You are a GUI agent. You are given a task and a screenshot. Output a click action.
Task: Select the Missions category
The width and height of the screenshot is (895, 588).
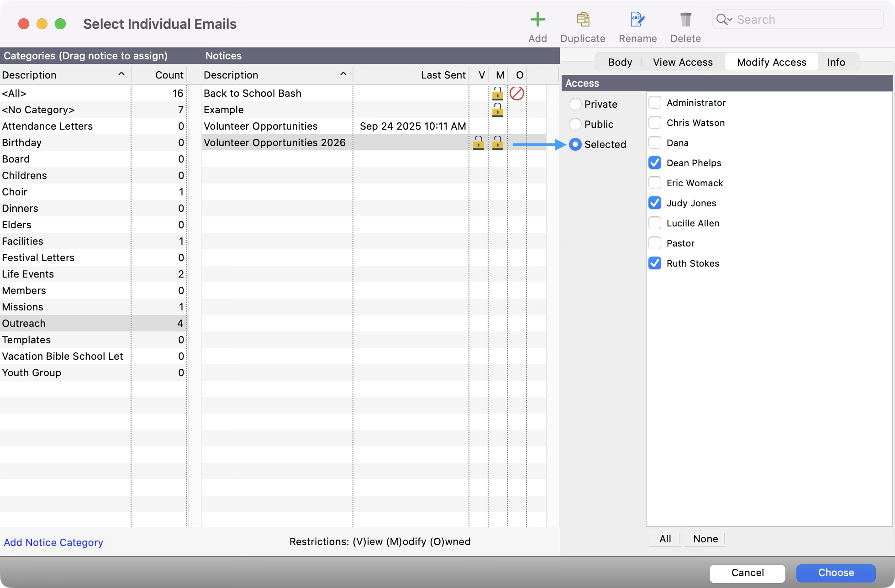[x=94, y=307]
